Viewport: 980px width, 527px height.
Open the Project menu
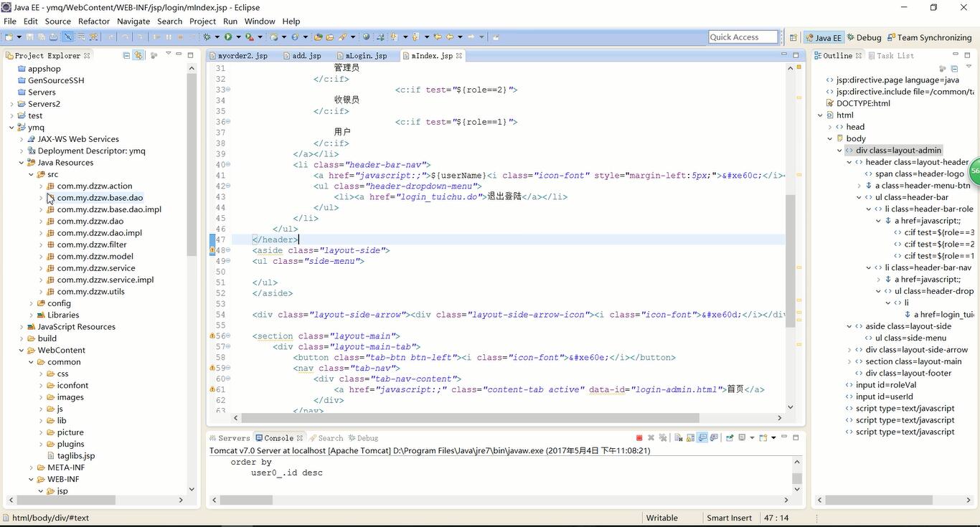click(202, 21)
